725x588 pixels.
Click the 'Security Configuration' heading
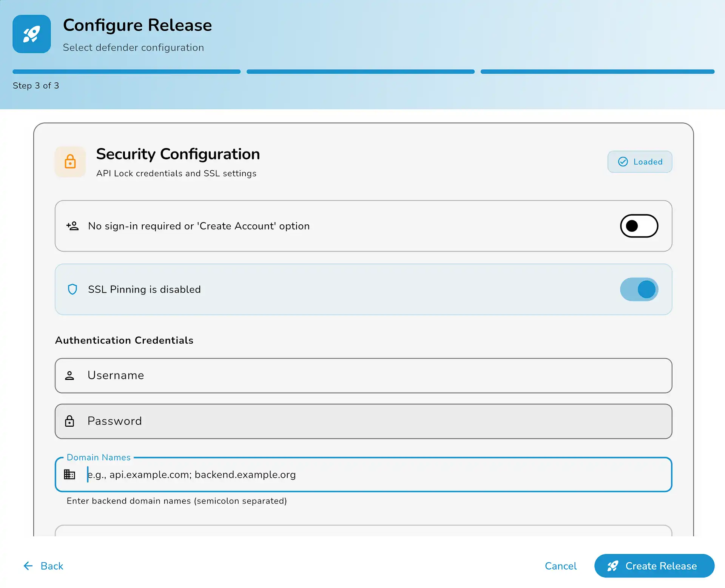(178, 154)
